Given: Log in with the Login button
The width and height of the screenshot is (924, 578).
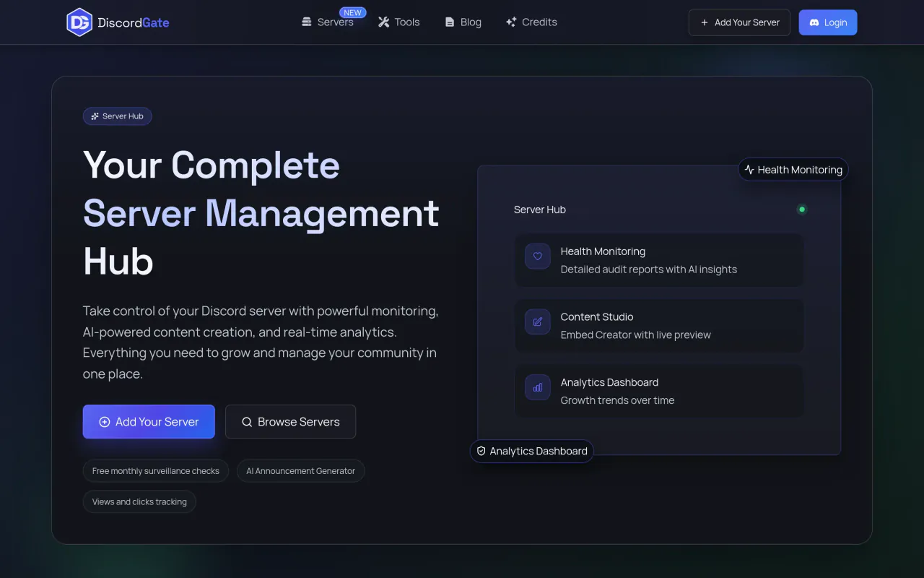Looking at the screenshot, I should [828, 22].
